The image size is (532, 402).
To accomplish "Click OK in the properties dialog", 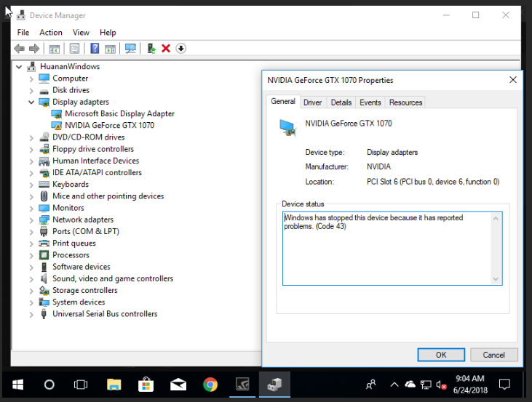I will (441, 355).
